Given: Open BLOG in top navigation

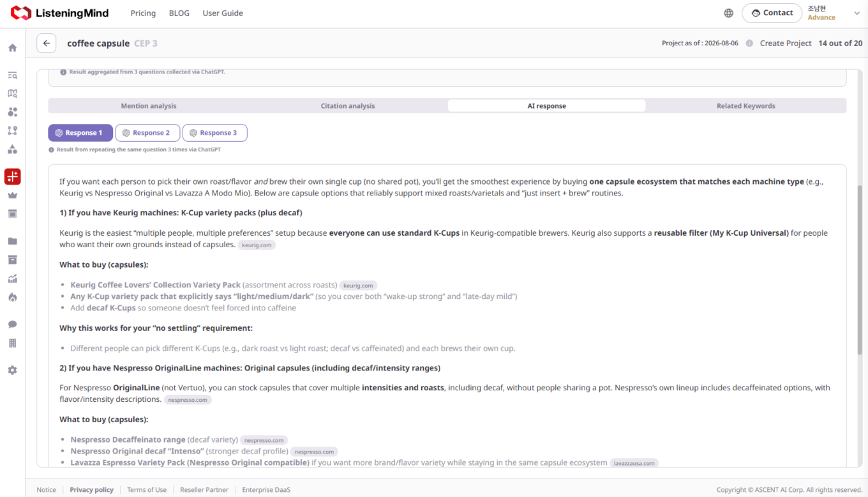Looking at the screenshot, I should click(179, 13).
